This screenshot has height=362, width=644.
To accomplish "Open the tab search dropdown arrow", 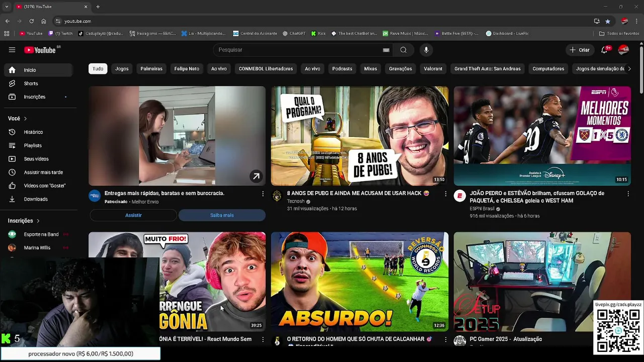I will (6, 7).
